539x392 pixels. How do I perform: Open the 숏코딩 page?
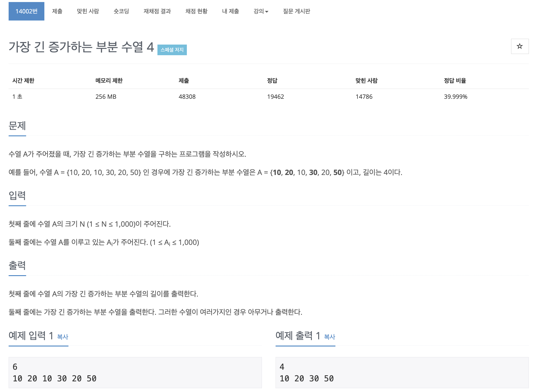121,11
